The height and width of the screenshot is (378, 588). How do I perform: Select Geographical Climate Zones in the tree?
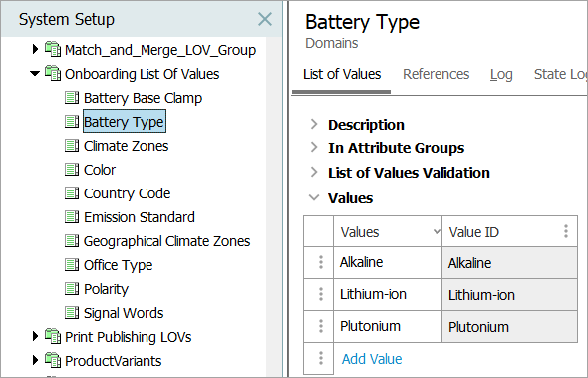coord(166,241)
